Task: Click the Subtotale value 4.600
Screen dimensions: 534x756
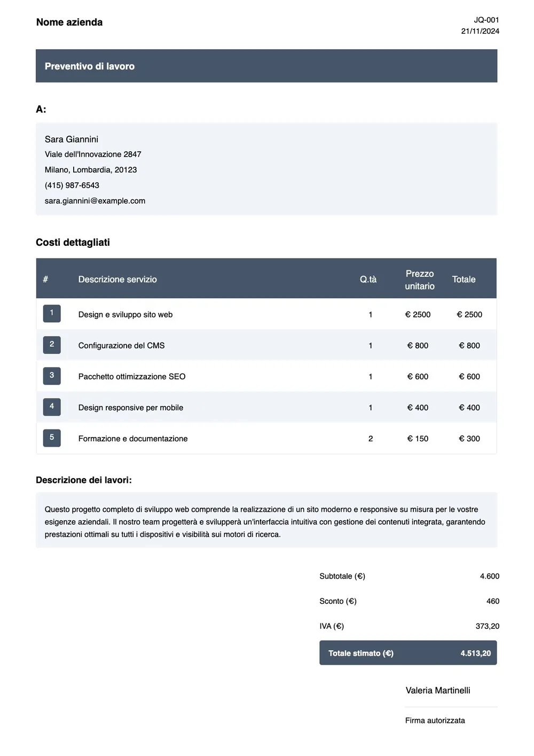Action: (490, 576)
